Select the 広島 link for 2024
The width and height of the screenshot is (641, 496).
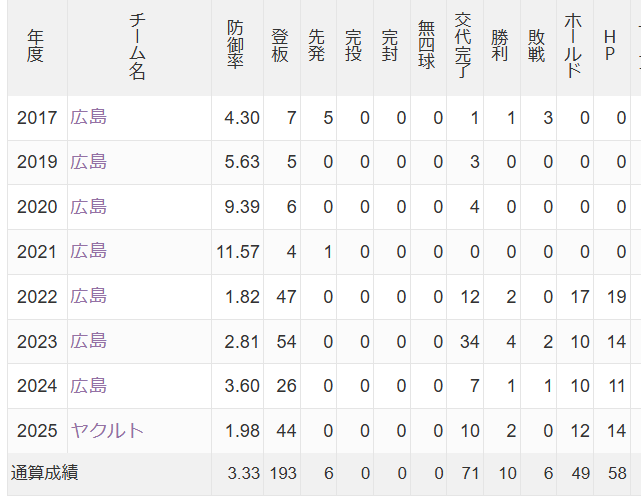(x=88, y=386)
